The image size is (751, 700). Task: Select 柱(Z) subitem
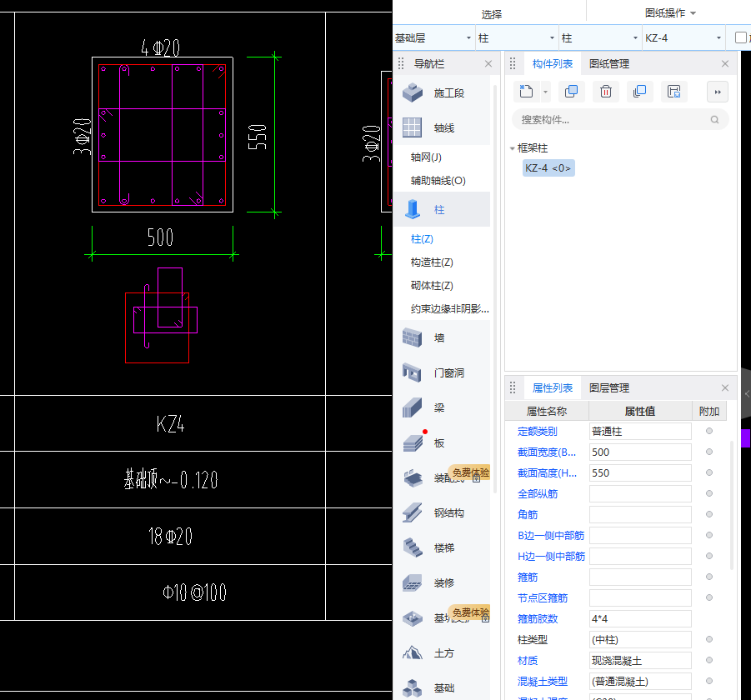422,239
